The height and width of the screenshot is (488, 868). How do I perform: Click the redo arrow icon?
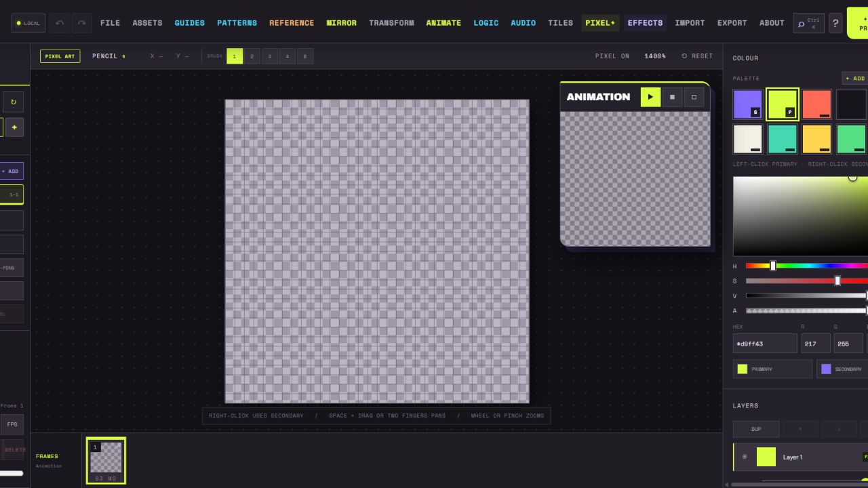tap(81, 23)
